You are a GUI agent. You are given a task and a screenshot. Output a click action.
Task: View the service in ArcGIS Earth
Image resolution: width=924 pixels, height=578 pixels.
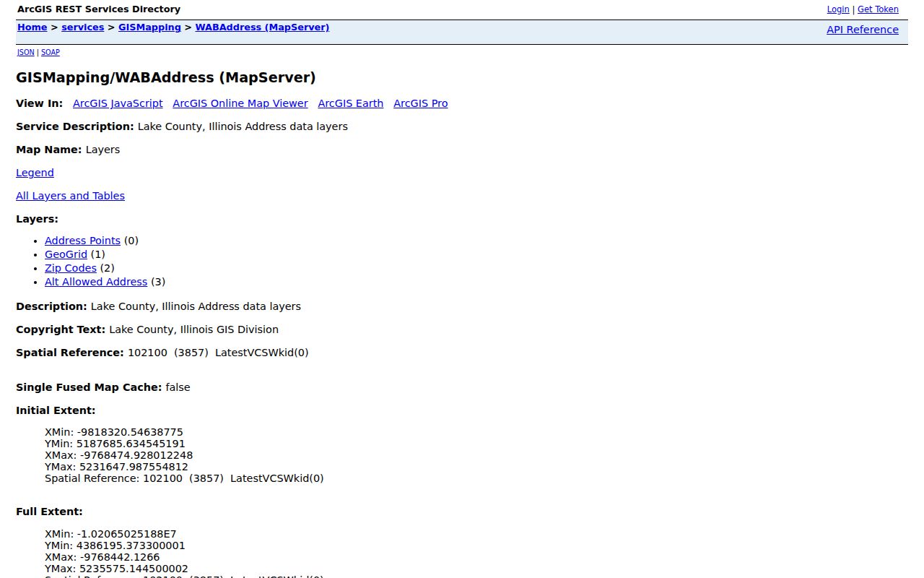point(351,103)
